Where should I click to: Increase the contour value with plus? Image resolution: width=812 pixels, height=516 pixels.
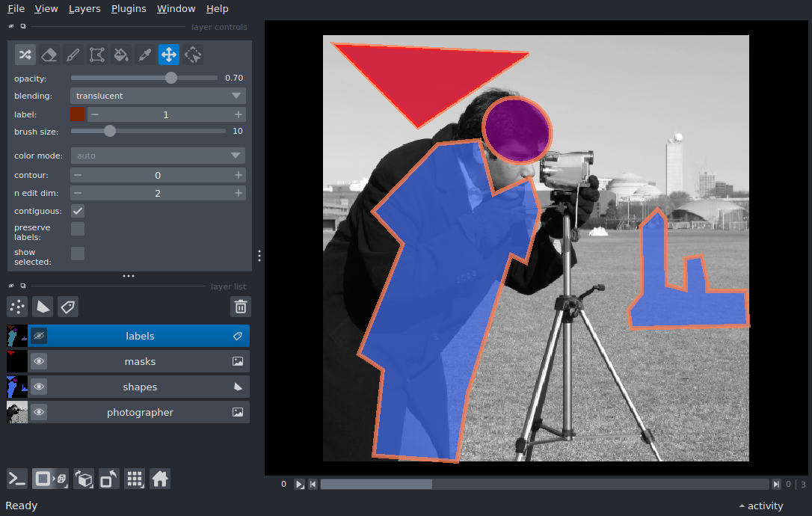pyautogui.click(x=238, y=175)
